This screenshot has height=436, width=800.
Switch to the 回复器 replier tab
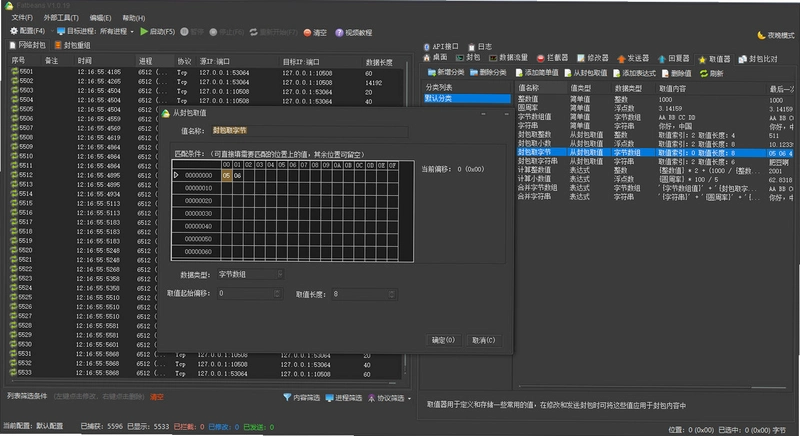coord(673,59)
